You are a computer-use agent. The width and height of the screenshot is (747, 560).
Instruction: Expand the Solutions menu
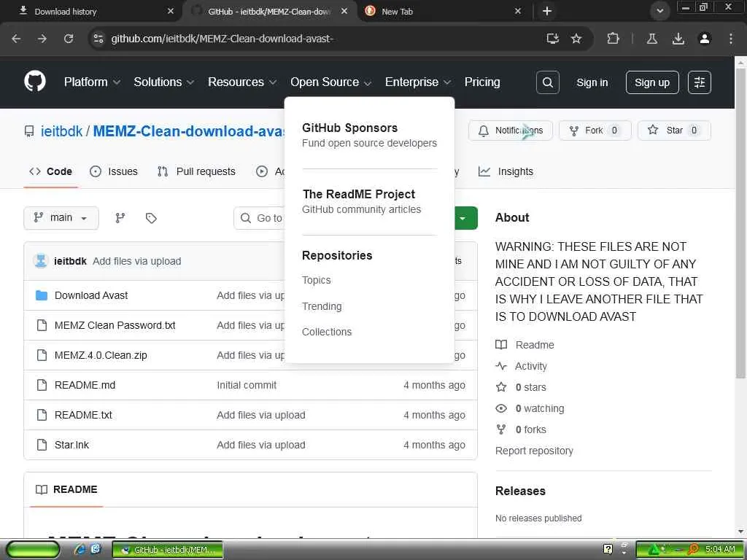[x=164, y=82]
